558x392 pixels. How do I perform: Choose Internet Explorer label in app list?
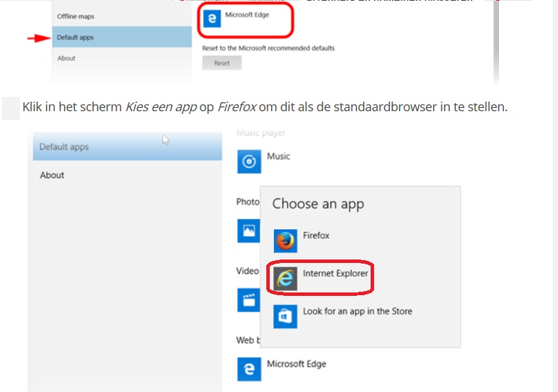point(335,273)
